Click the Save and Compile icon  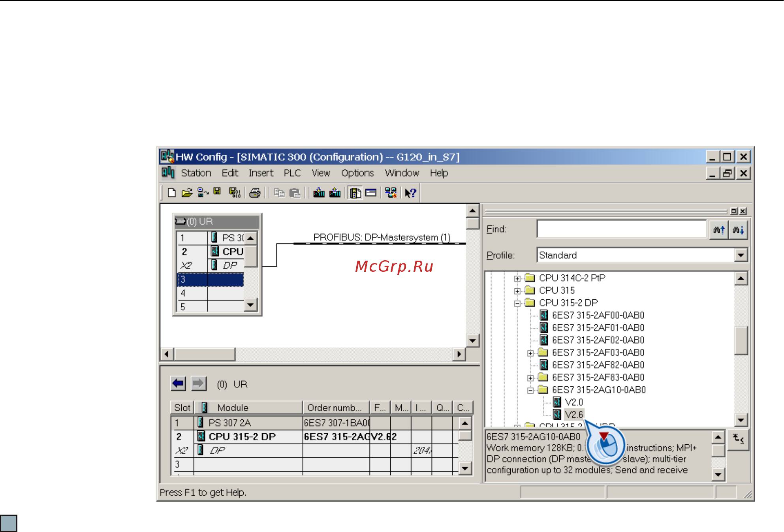point(235,193)
